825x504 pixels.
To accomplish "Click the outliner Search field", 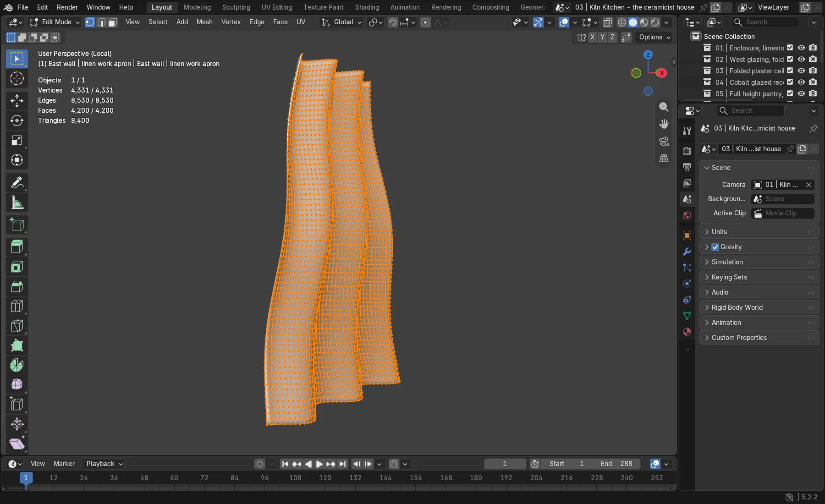I will click(765, 22).
